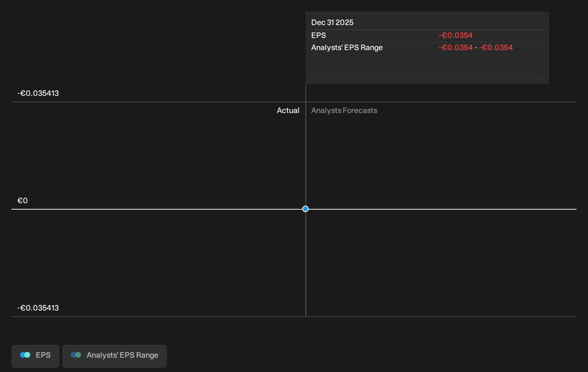
Task: Click the blue EPS legend color dots
Action: pyautogui.click(x=25, y=355)
